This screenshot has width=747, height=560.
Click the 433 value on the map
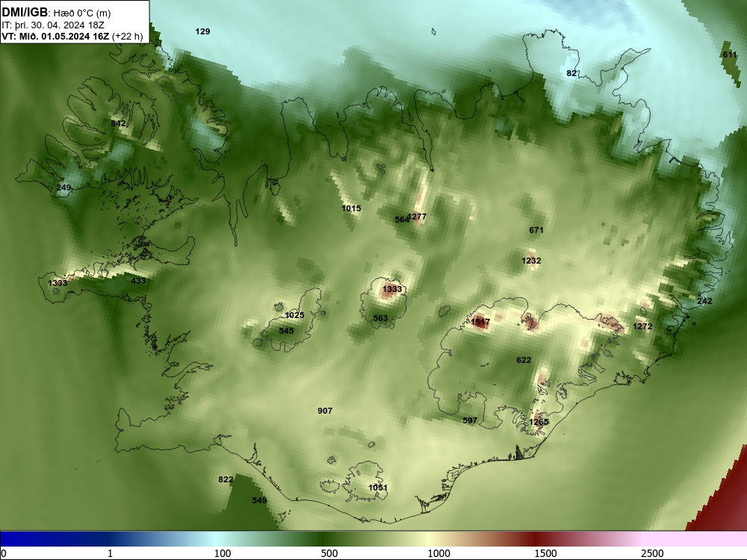click(138, 281)
